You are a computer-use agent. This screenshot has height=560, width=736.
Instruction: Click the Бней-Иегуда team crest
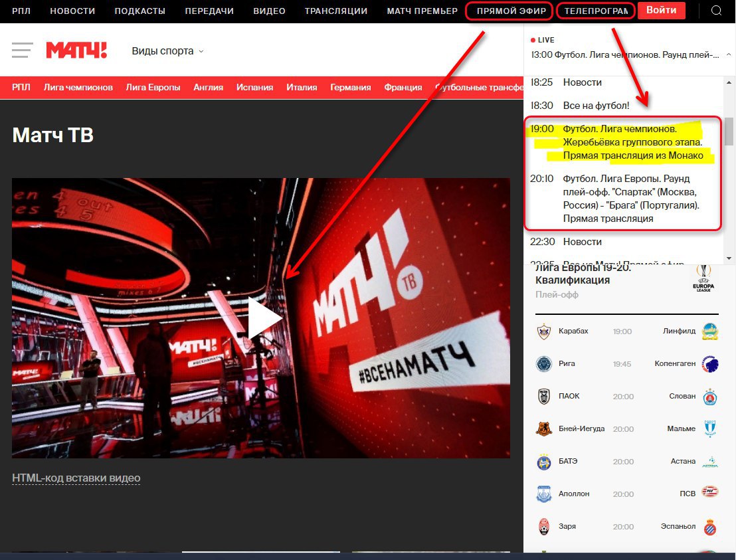(x=543, y=428)
